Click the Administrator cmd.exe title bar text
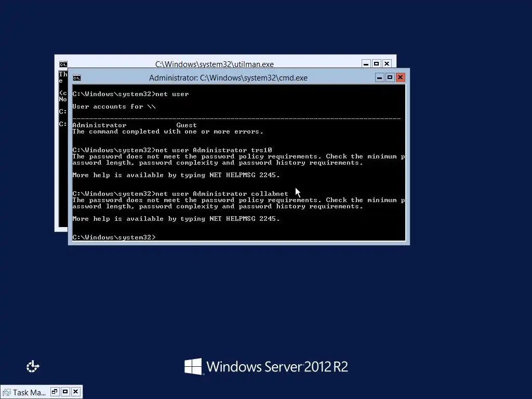The width and height of the screenshot is (532, 399). tap(228, 78)
